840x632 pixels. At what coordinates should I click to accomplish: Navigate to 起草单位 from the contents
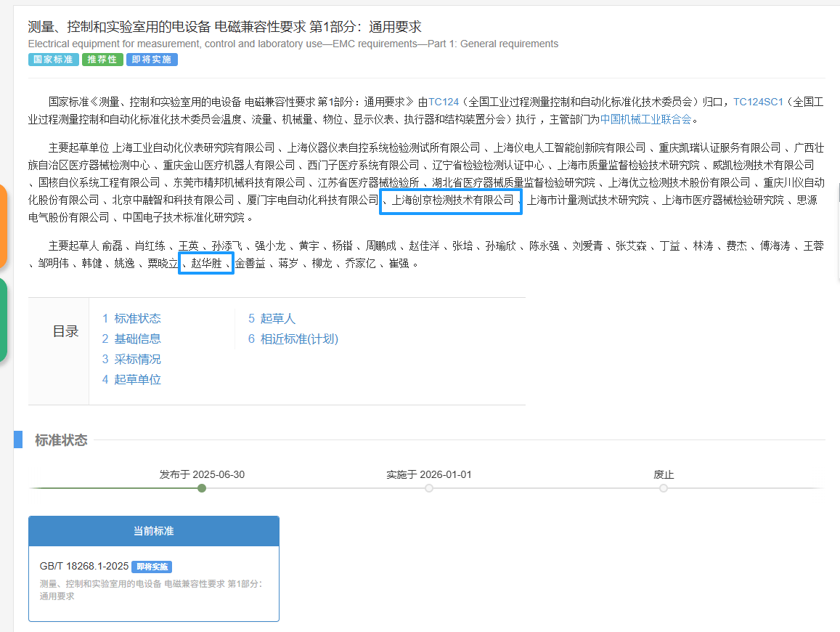(131, 380)
